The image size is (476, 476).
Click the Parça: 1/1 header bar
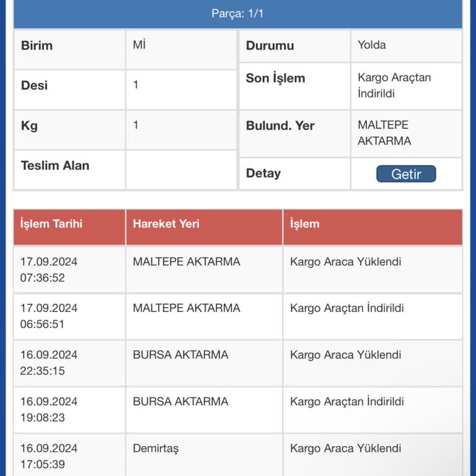(x=238, y=14)
